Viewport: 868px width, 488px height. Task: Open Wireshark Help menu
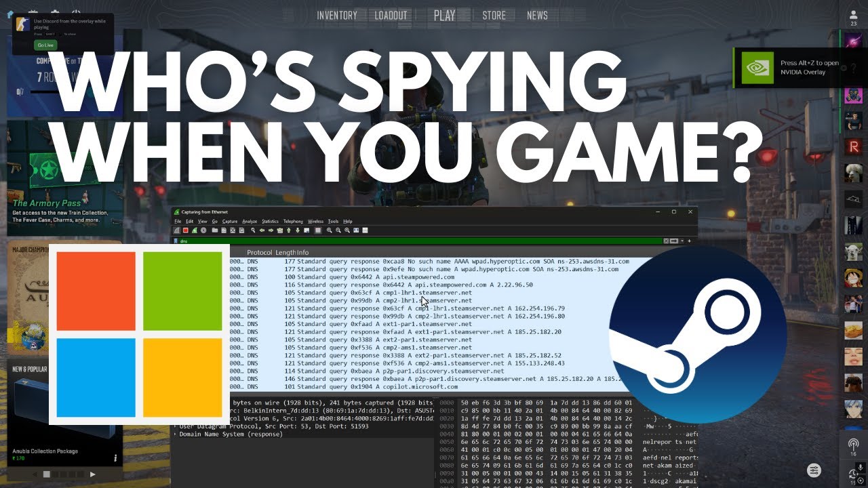[347, 222]
